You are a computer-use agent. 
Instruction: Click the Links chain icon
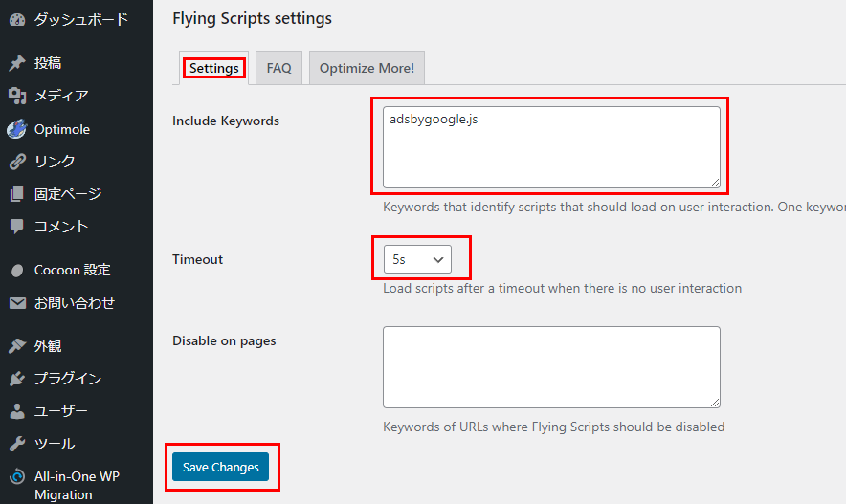click(17, 162)
